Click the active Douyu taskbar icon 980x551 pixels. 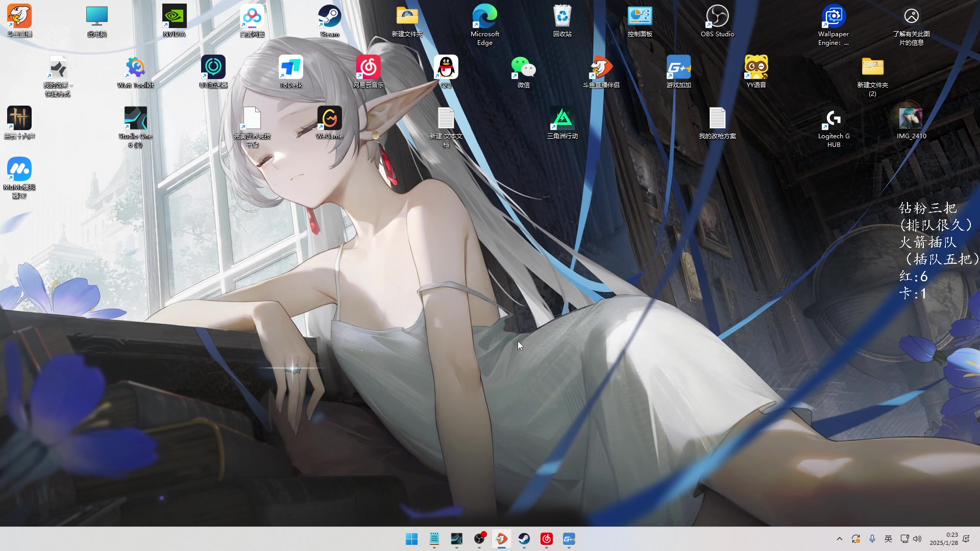click(502, 539)
